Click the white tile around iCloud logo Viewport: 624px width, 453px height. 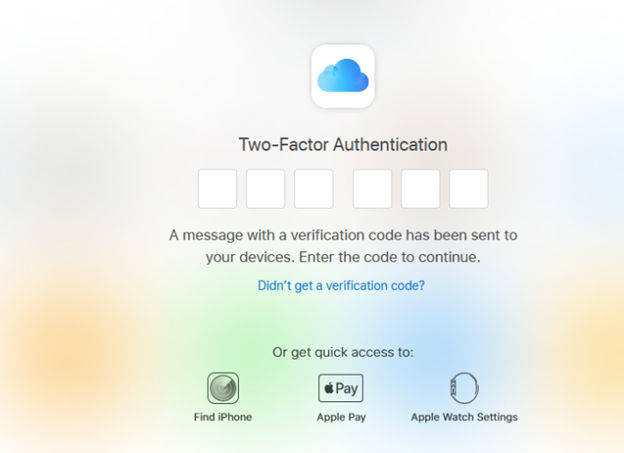tap(343, 76)
